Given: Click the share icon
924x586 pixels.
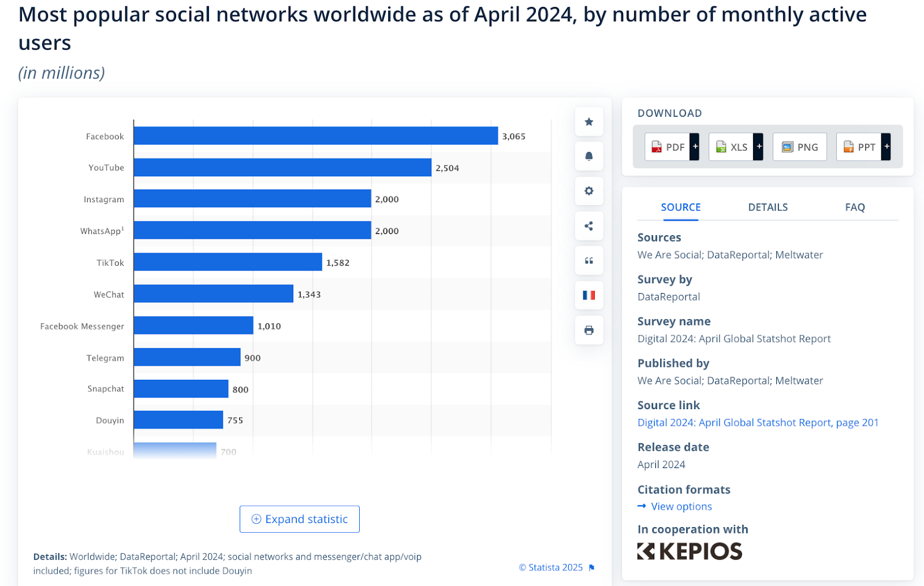Looking at the screenshot, I should click(x=588, y=226).
